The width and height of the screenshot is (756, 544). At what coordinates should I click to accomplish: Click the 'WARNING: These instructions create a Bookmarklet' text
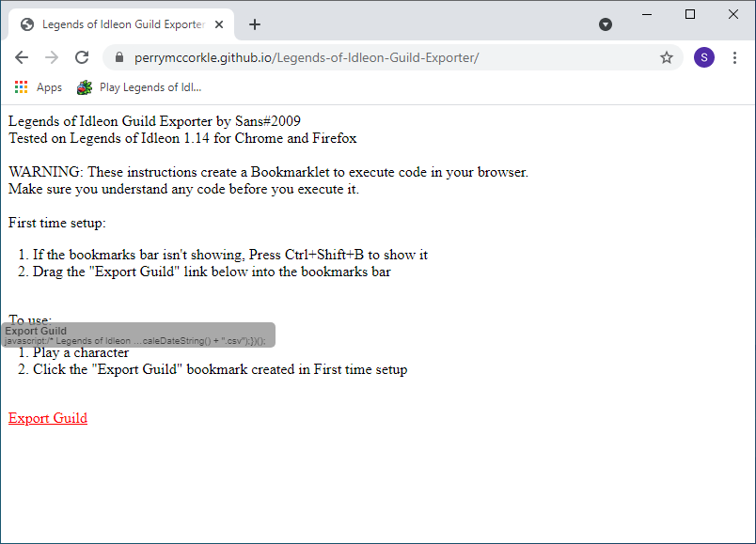click(x=269, y=172)
